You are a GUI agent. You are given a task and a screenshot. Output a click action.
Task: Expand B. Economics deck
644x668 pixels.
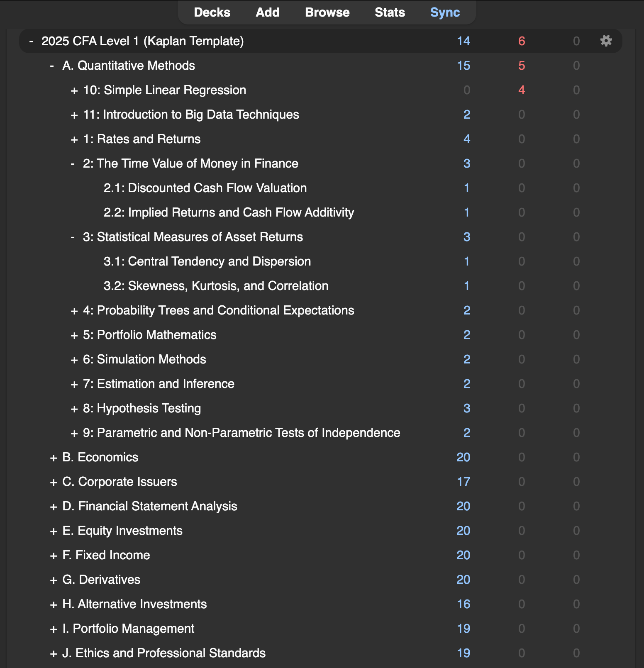pos(54,458)
